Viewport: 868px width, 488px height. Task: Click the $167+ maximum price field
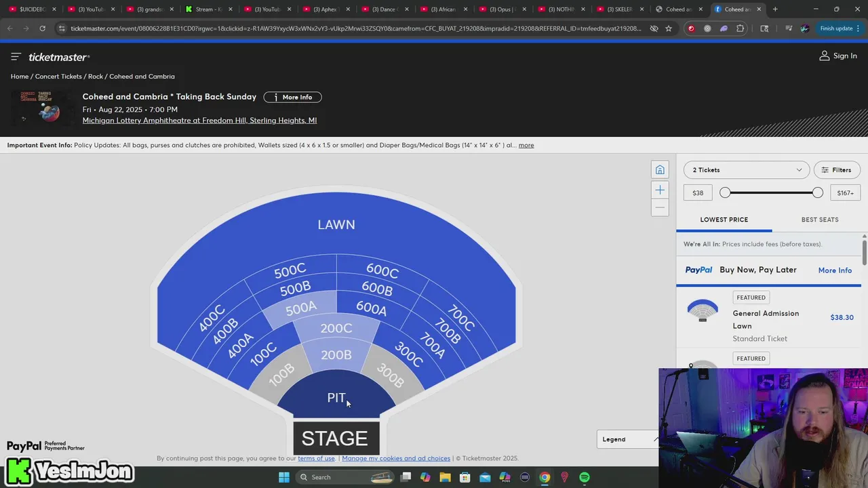click(846, 193)
